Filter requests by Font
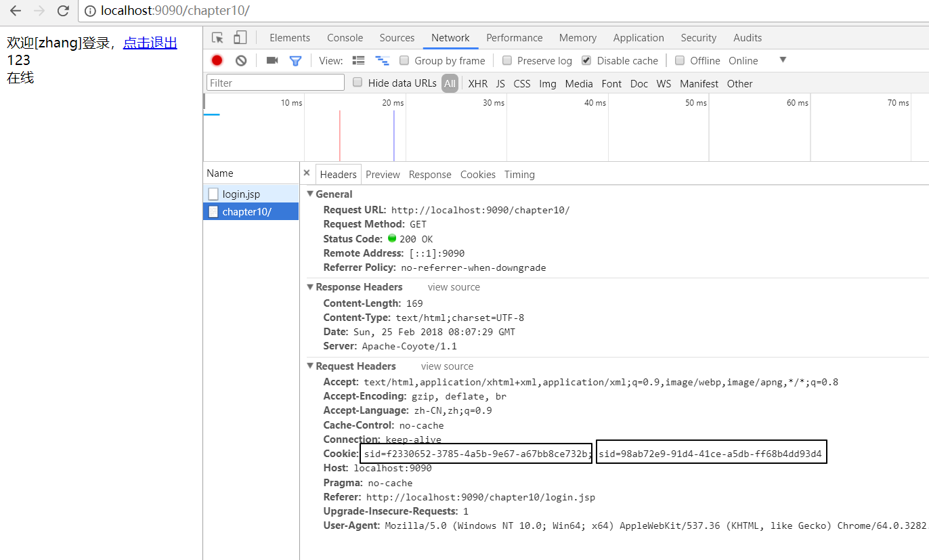 point(611,83)
